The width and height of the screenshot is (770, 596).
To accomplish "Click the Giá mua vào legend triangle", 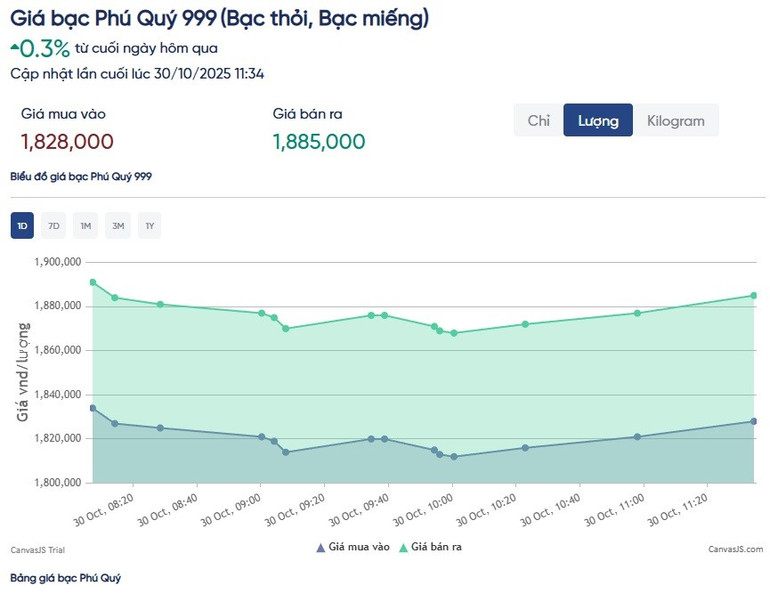I will 320,547.
